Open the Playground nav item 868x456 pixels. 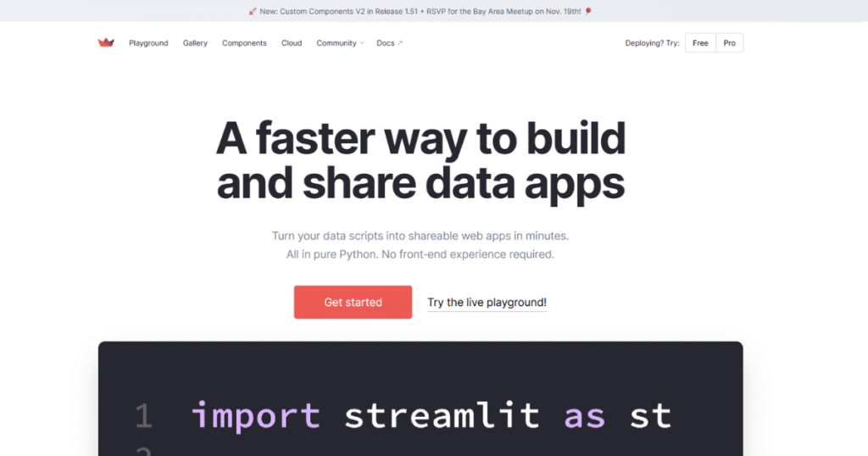click(x=148, y=43)
